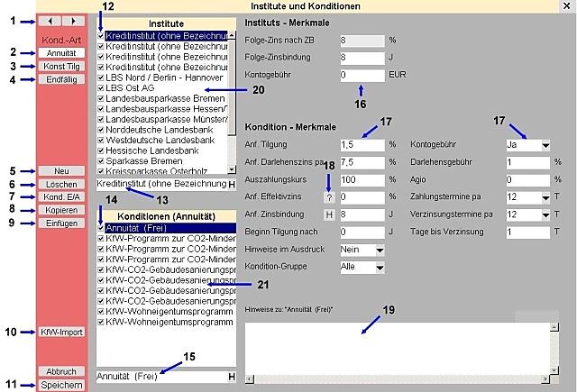The width and height of the screenshot is (577, 392).
Task: Open the Hinweise im Ausdruck dropdown
Action: [380, 251]
